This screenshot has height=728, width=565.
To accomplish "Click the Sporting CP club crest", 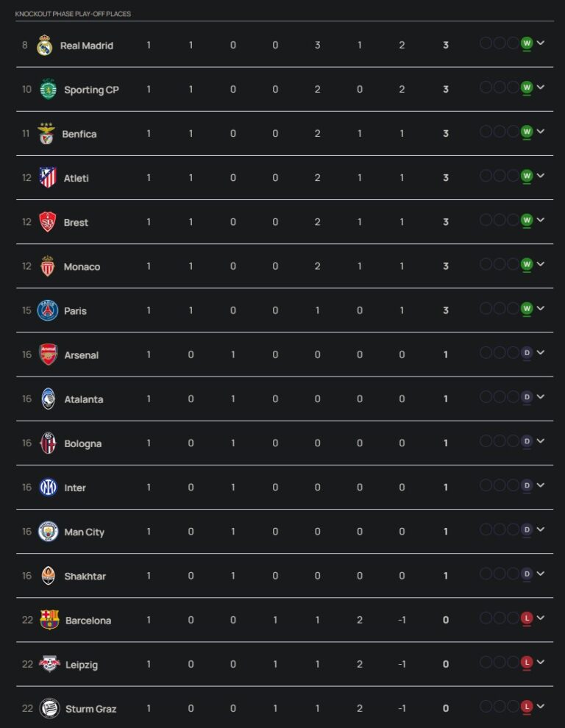I will pos(48,90).
